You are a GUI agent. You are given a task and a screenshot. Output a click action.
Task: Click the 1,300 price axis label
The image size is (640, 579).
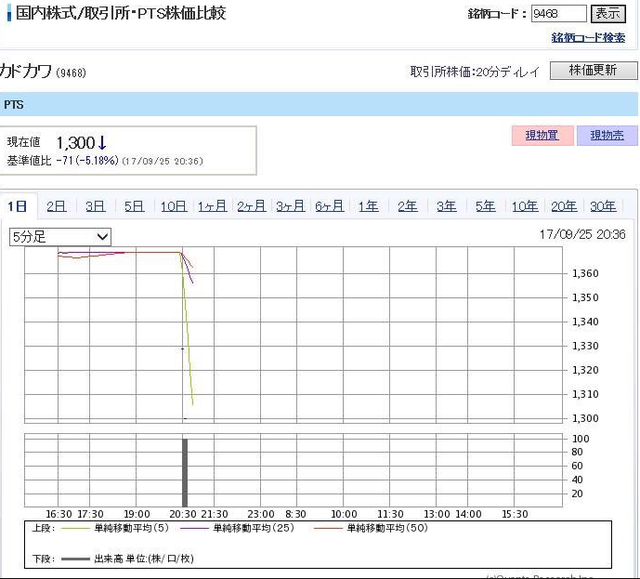(x=585, y=419)
